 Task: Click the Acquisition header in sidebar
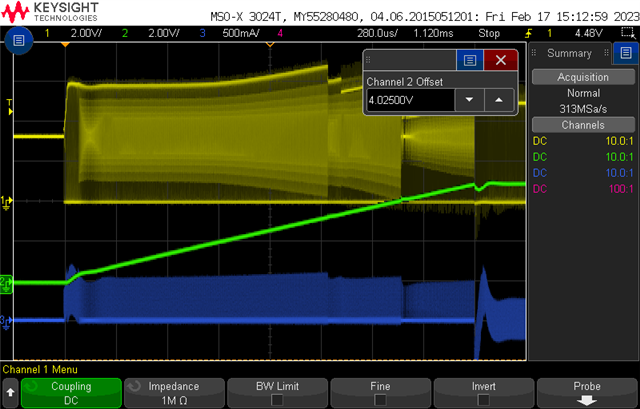pyautogui.click(x=583, y=77)
